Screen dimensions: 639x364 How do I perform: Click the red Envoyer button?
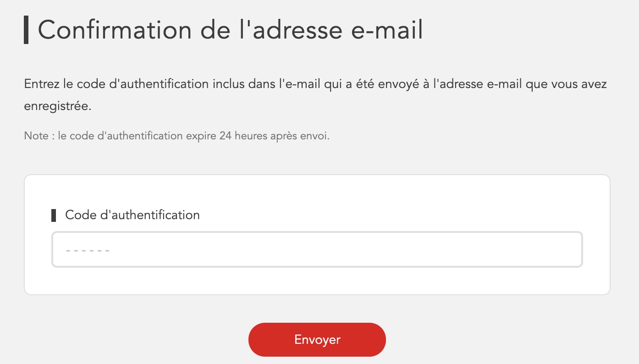click(317, 340)
